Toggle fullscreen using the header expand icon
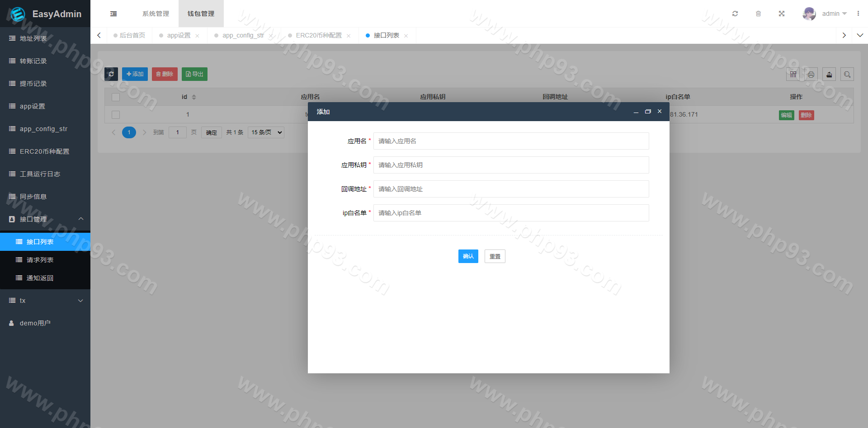Image resolution: width=868 pixels, height=428 pixels. pos(782,14)
